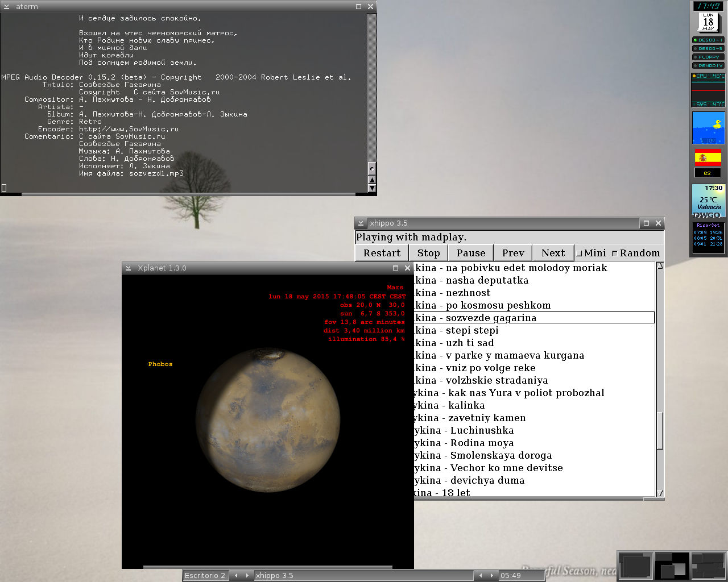Switch to previous workspace using toolbar arrow
Viewport: 728px width, 582px height.
pos(237,576)
